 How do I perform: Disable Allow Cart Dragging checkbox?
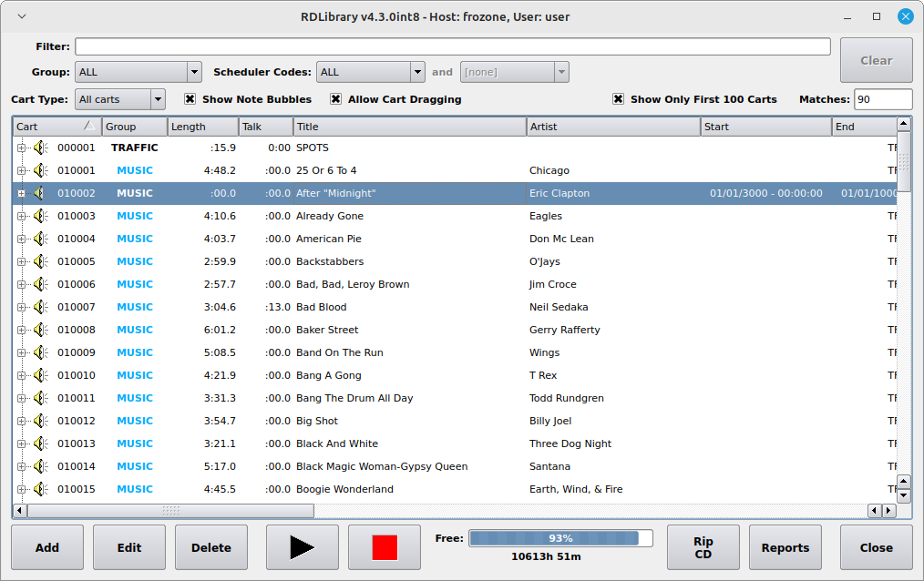tap(336, 99)
